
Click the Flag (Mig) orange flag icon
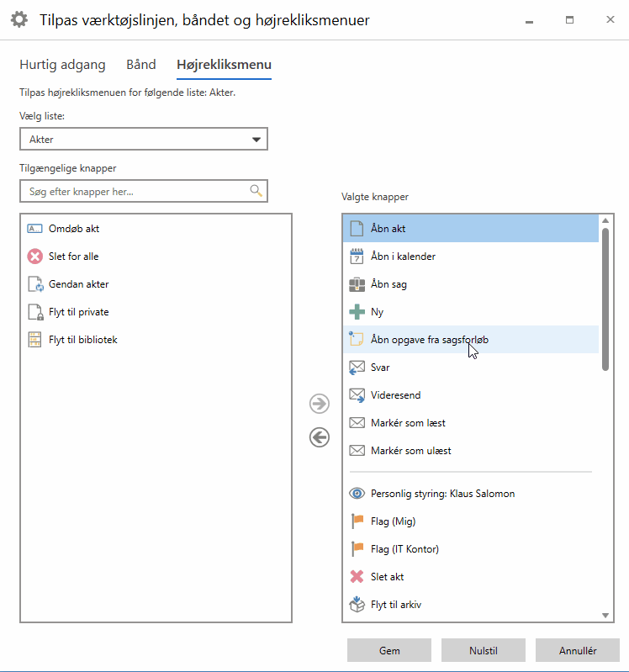pos(357,521)
